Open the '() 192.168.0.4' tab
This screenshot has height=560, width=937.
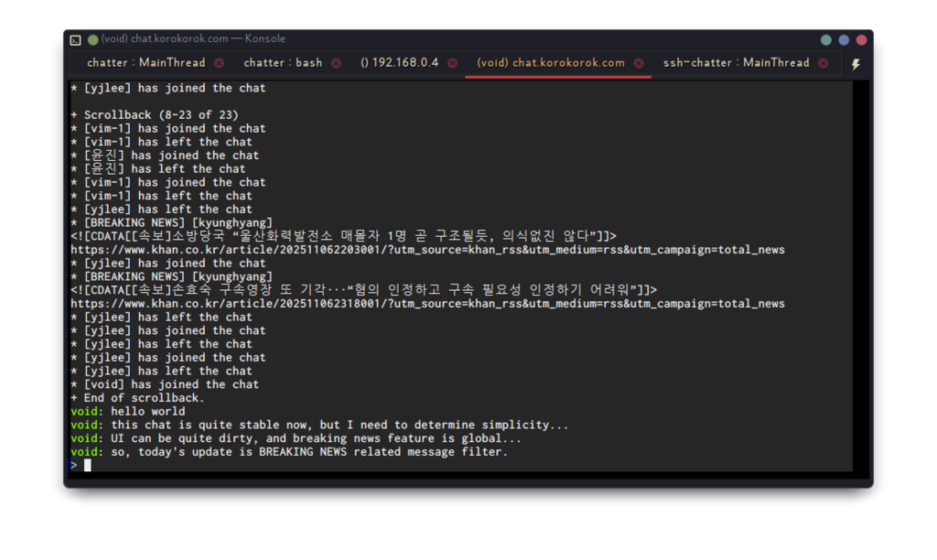coord(399,63)
